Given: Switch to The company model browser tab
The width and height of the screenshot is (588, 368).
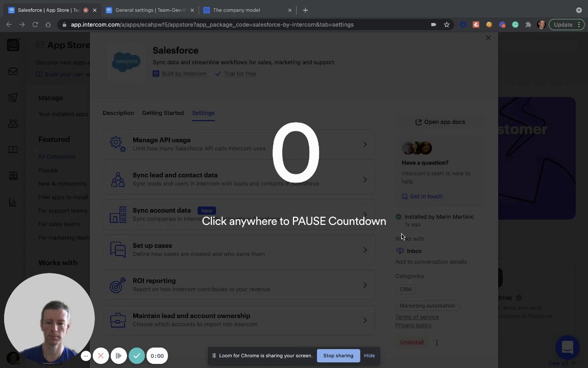Looking at the screenshot, I should click(247, 10).
